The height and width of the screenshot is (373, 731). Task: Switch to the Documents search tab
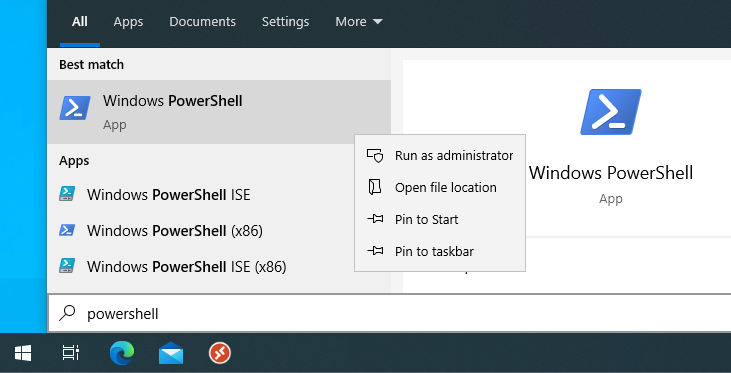(202, 22)
